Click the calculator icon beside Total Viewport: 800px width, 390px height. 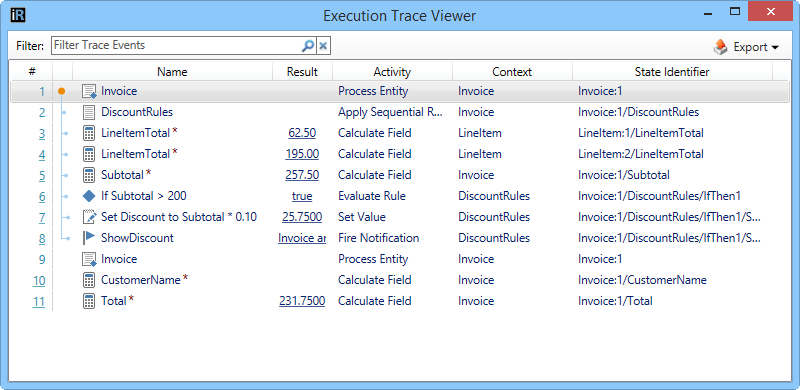pos(89,301)
